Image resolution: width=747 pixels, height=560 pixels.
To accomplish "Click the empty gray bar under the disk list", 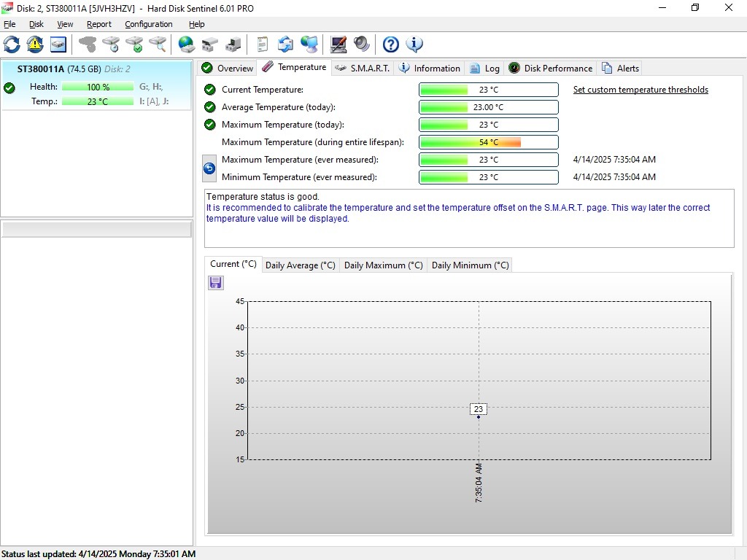I will point(97,230).
